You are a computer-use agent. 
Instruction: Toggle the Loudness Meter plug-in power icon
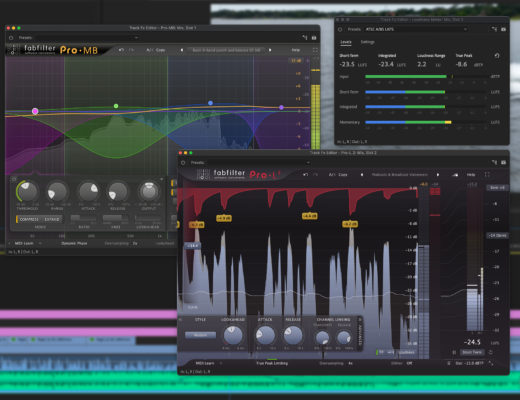pos(340,29)
